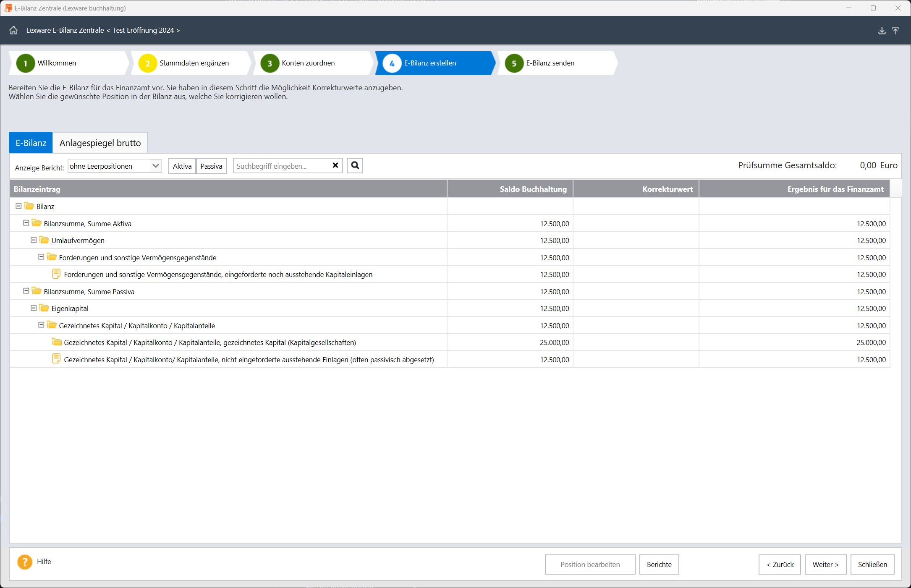
Task: Click folder icon of gezeichnetes Kapital (Kapitalgesellschaften) row
Action: tap(57, 342)
